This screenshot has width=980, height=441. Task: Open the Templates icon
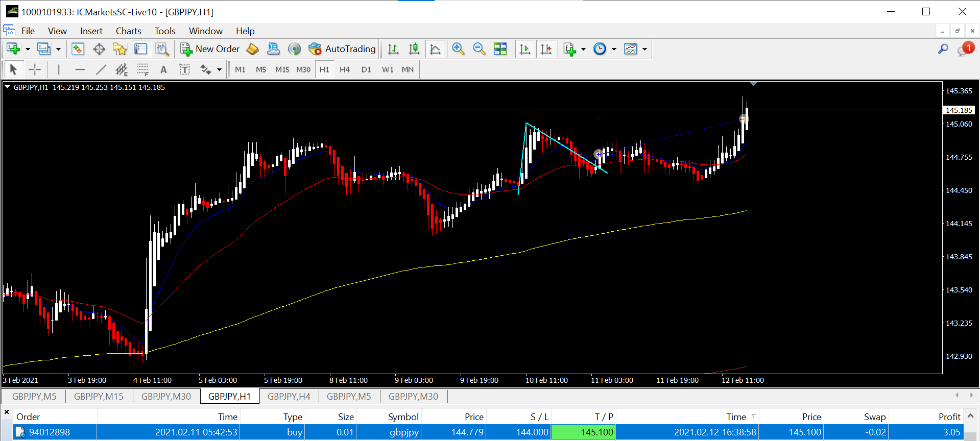[x=631, y=49]
